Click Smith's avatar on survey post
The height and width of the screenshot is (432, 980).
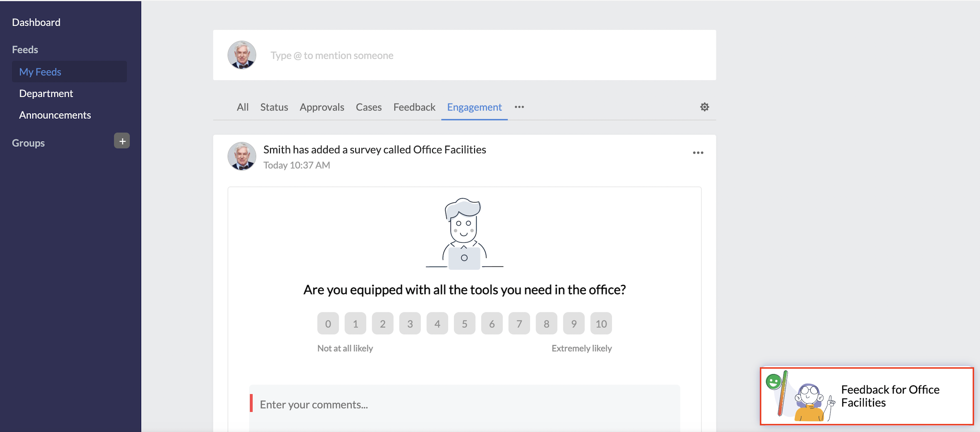click(x=242, y=156)
